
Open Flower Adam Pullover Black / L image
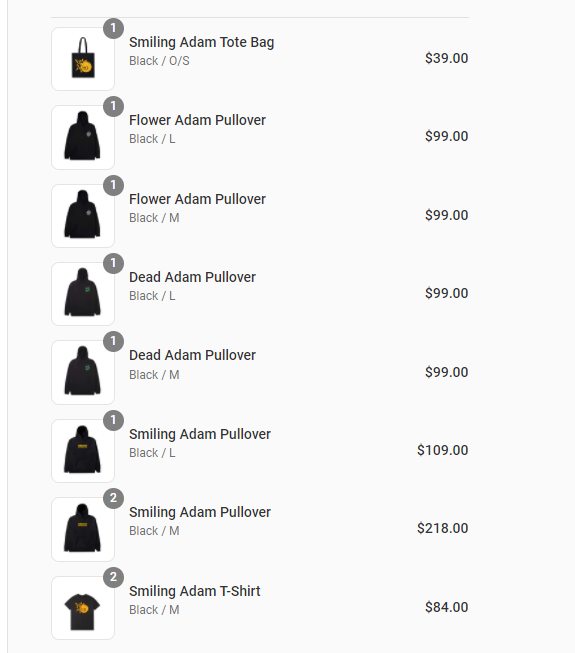pyautogui.click(x=83, y=137)
